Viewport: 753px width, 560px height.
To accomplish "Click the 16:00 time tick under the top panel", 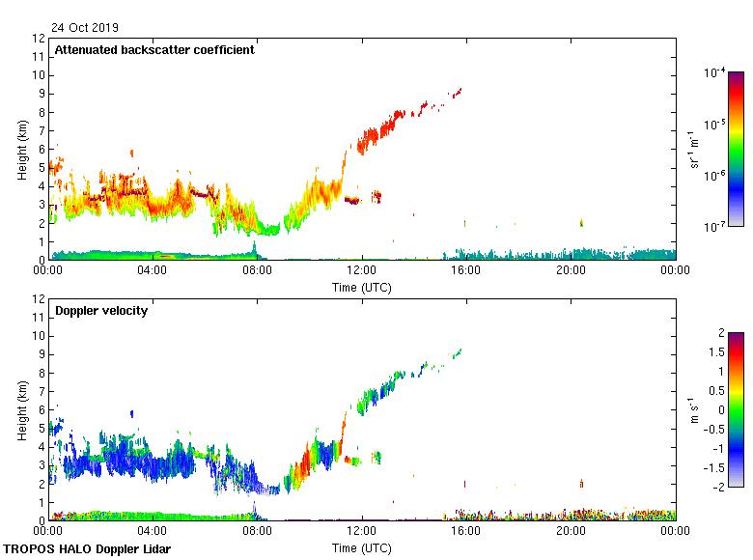I will [466, 271].
